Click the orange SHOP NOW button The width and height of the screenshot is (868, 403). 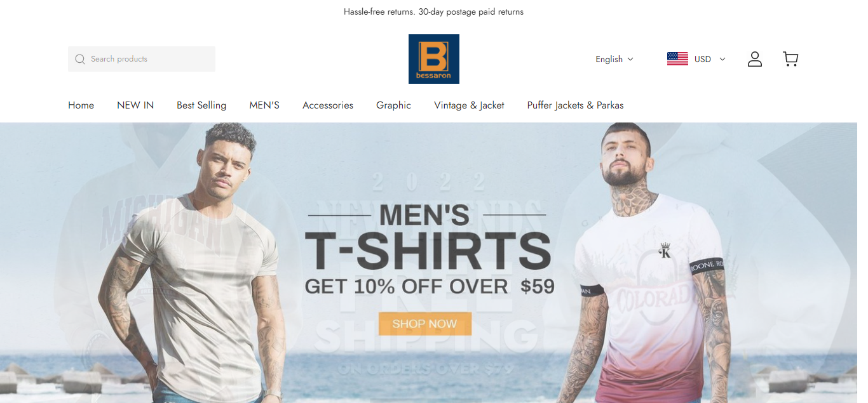point(424,324)
